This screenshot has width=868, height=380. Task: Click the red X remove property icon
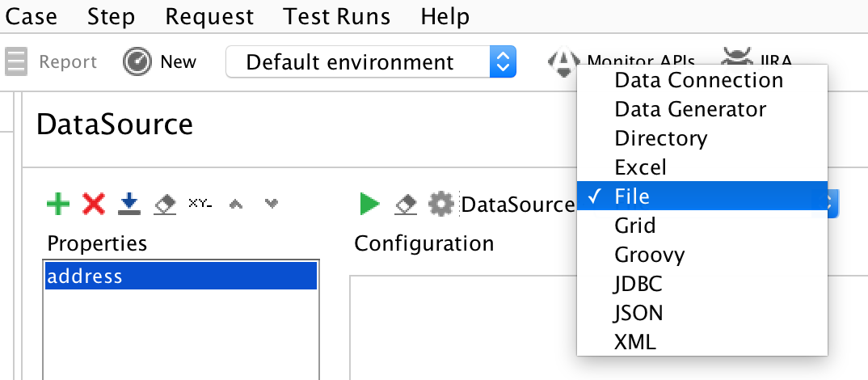(94, 204)
